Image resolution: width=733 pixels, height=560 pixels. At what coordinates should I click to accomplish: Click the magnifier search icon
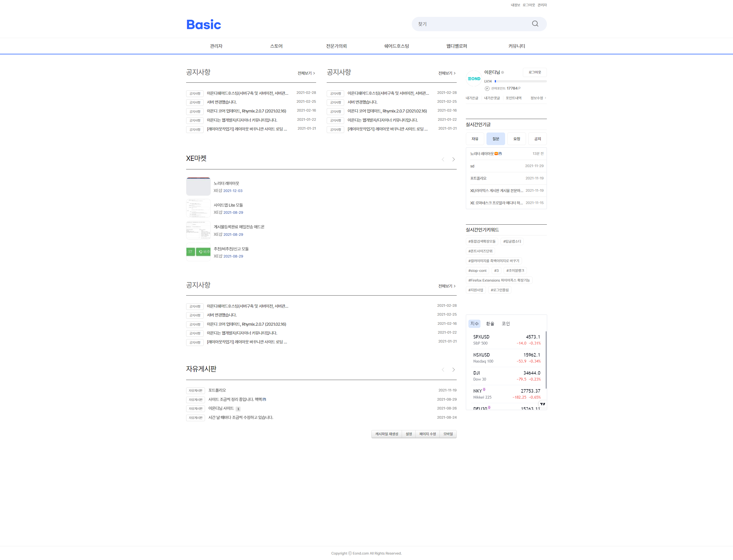[535, 24]
